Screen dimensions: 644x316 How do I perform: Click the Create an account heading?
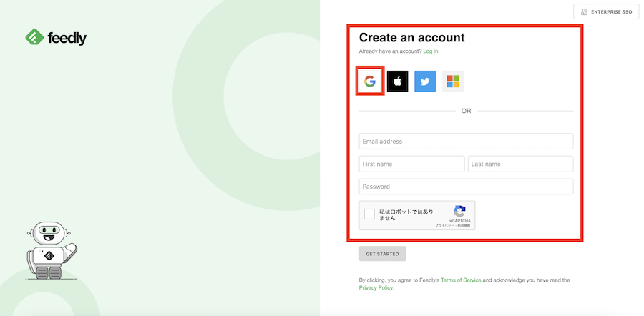click(411, 38)
